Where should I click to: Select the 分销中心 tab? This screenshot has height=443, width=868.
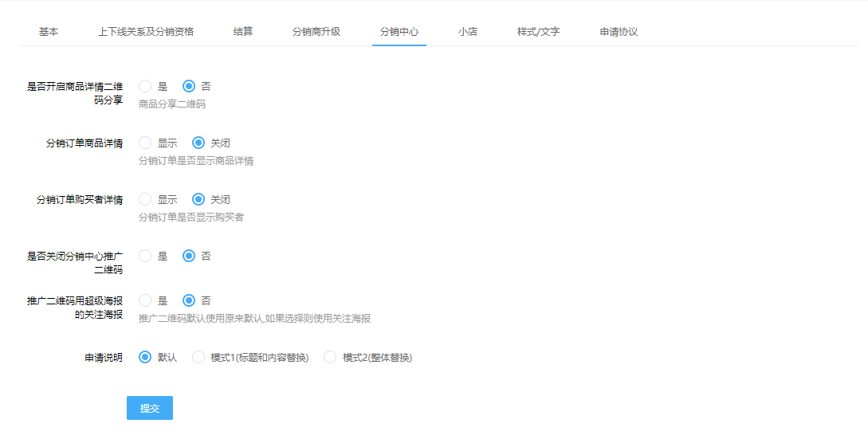(399, 32)
